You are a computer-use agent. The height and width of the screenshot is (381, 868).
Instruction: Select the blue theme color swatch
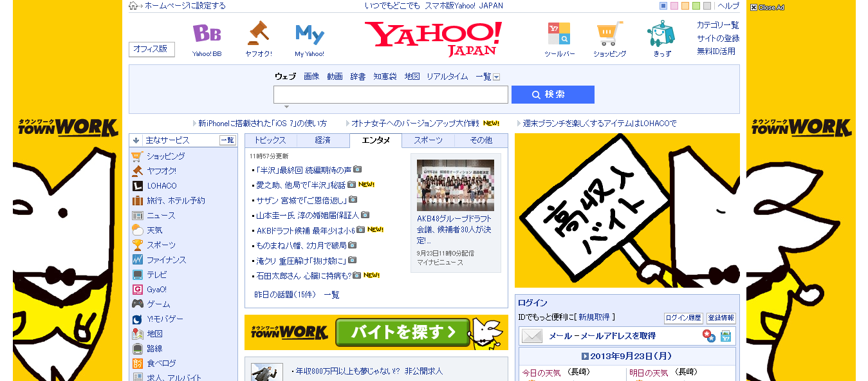click(x=663, y=6)
